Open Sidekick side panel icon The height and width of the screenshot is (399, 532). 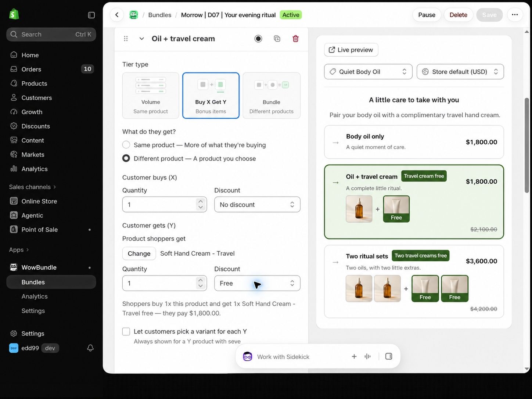point(389,356)
